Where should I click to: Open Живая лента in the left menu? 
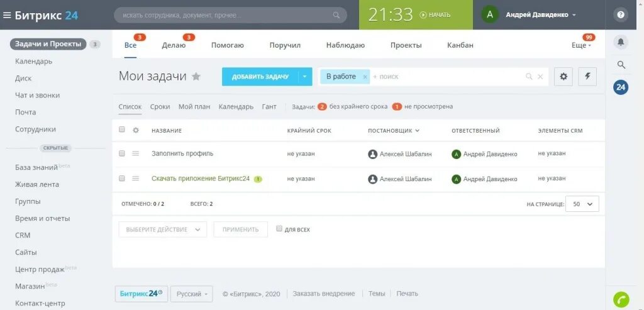[37, 184]
